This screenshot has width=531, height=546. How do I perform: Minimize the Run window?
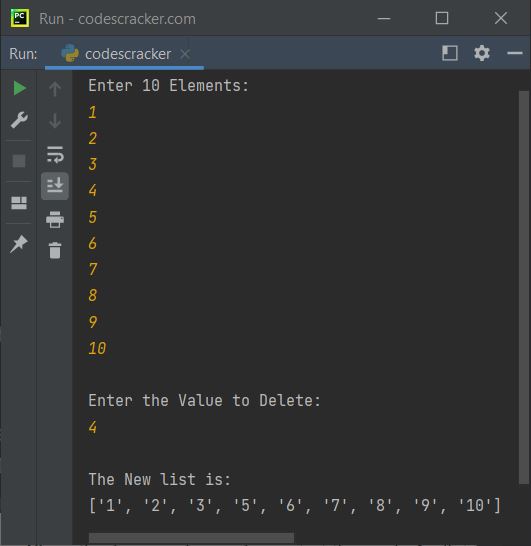[x=384, y=18]
